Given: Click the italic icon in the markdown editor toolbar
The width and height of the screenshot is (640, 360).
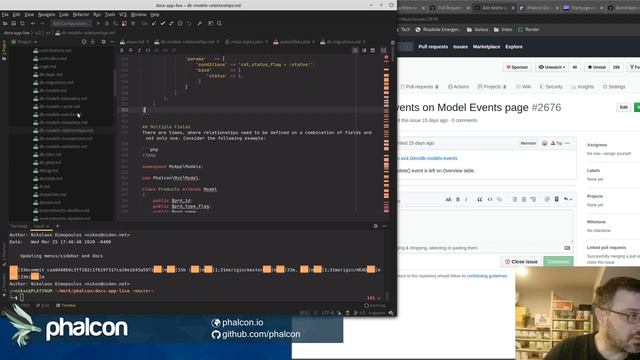Looking at the screenshot, I should coord(139,50).
